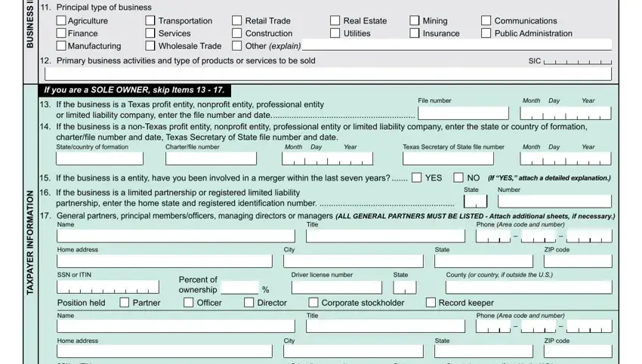Check YES for merger question
642x364 pixels.
(416, 177)
